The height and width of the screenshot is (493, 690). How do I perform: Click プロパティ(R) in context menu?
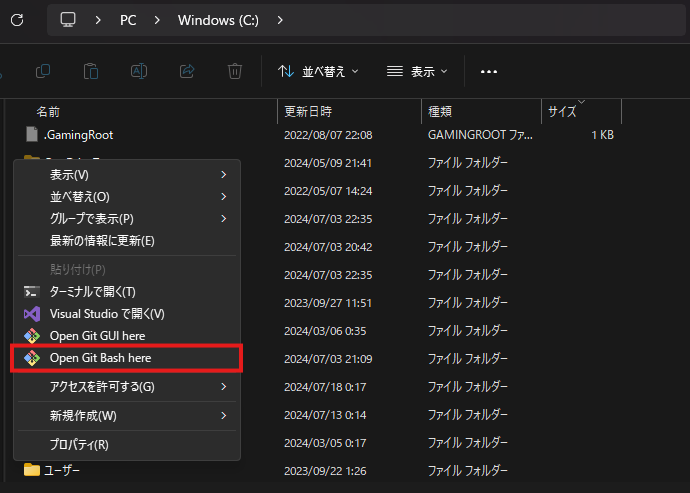point(79,444)
